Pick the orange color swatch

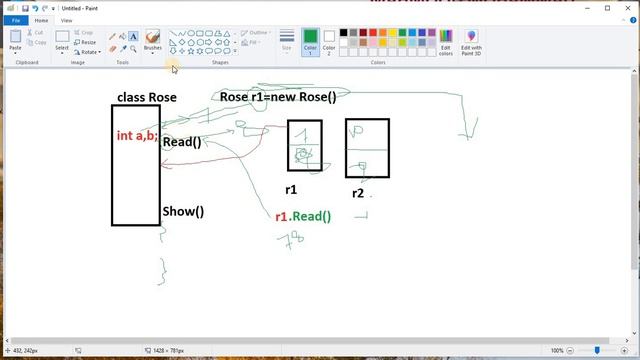383,33
